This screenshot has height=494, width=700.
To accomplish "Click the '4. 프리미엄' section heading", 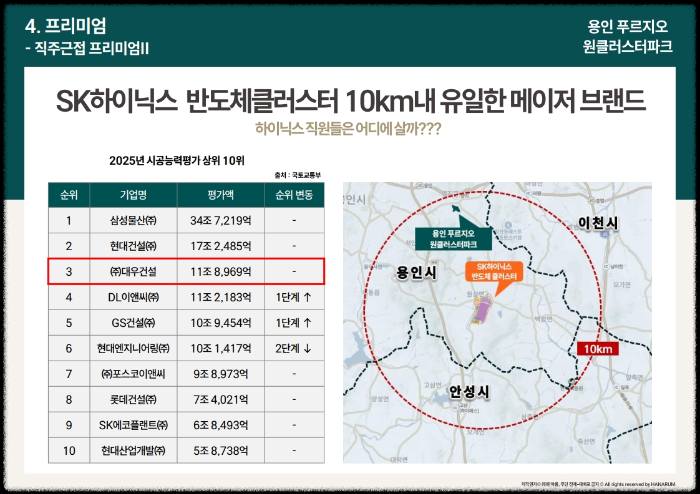I will (x=66, y=26).
